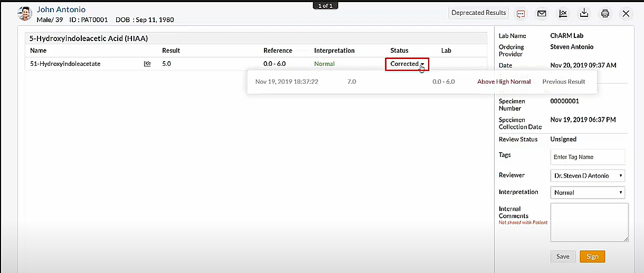
Task: Click the email envelope icon
Action: coord(542,14)
